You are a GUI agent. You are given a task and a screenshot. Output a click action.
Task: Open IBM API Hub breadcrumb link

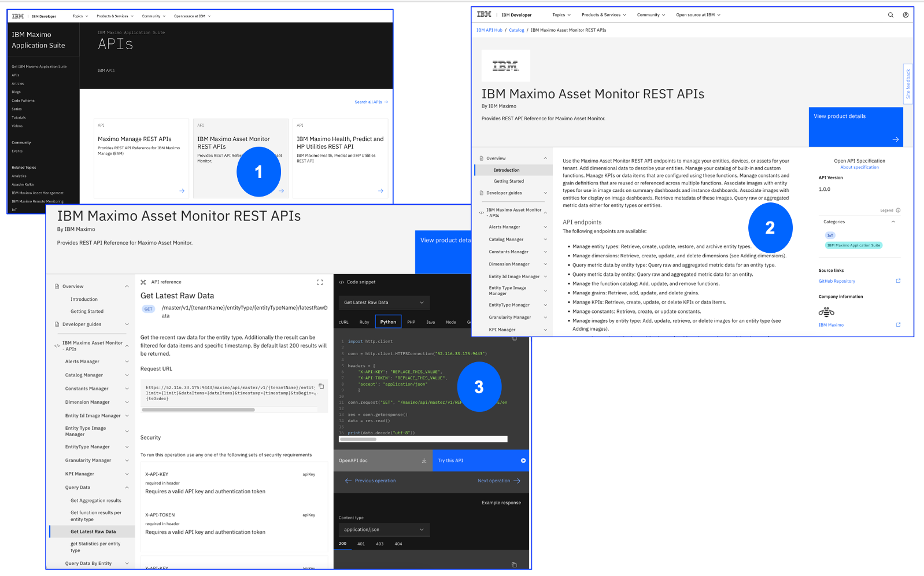(x=489, y=30)
